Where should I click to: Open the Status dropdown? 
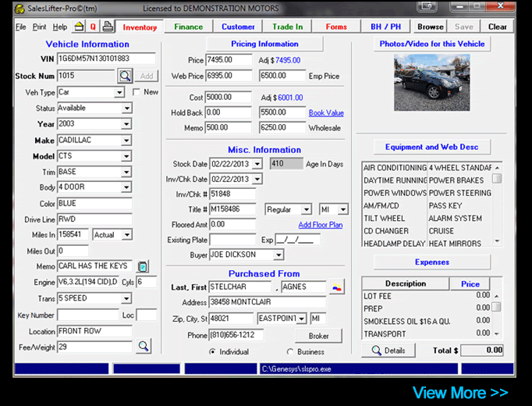click(127, 109)
